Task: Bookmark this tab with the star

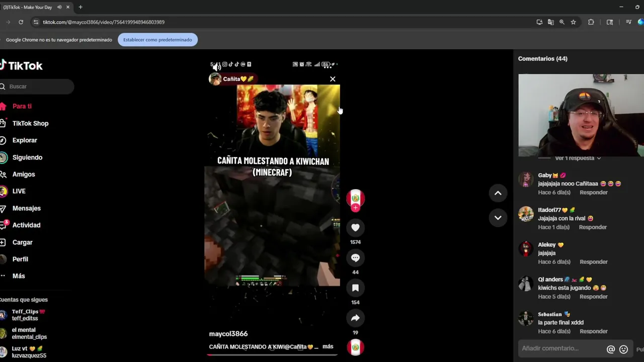Action: point(573,22)
